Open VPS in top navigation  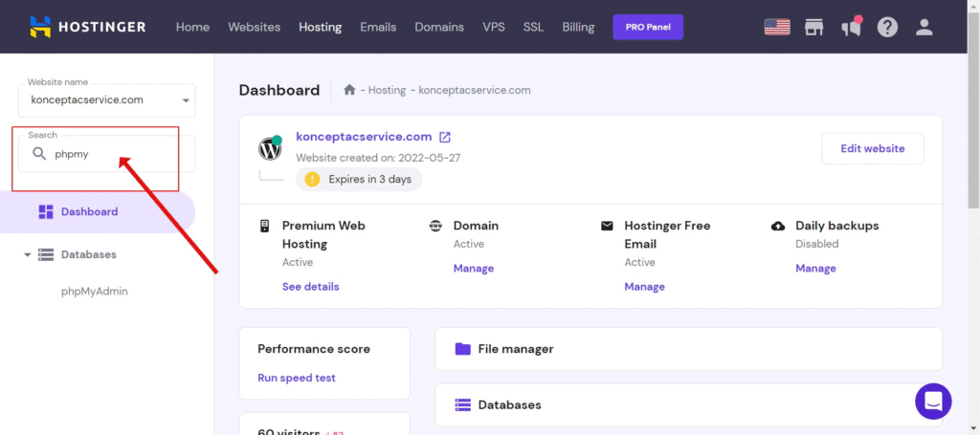[494, 27]
